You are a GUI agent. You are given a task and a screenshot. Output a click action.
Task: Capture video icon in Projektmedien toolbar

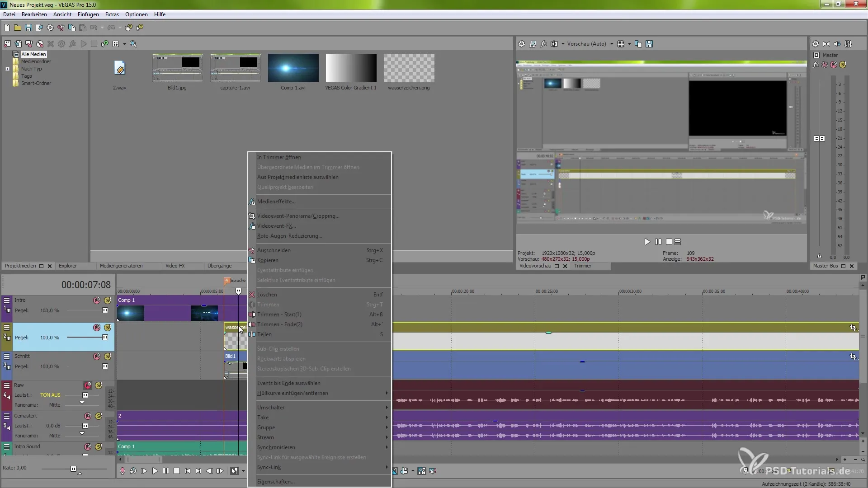(x=29, y=44)
